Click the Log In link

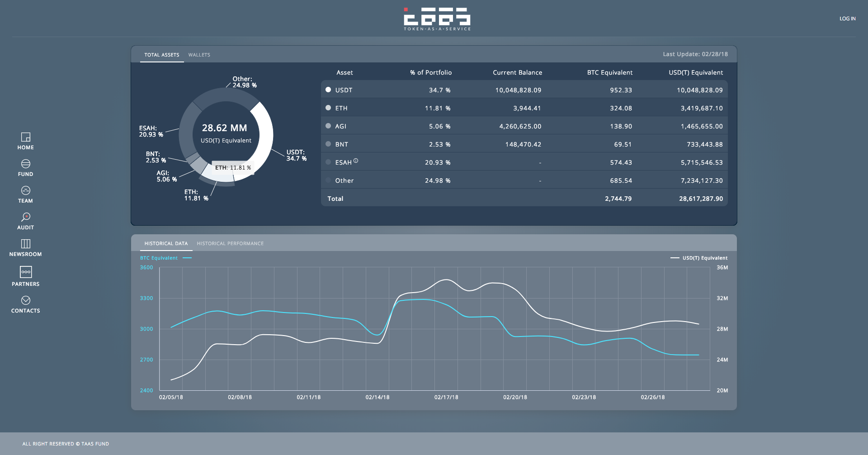[x=848, y=19]
